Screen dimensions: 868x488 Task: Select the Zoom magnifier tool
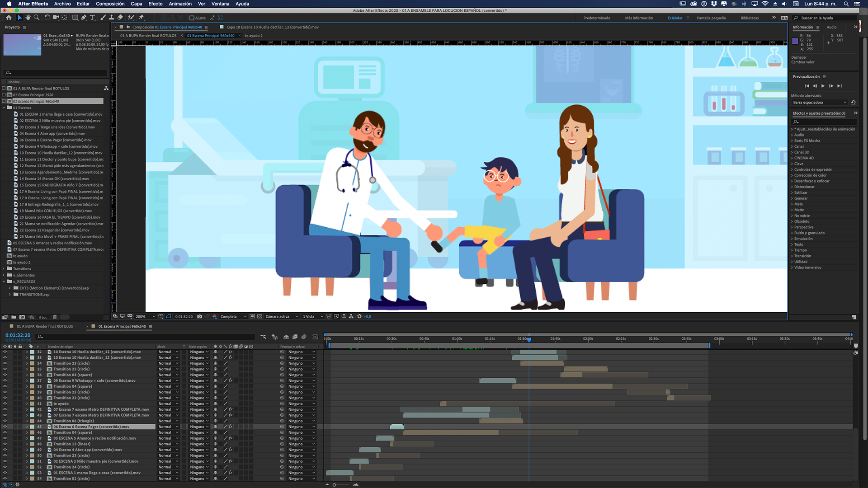click(37, 18)
